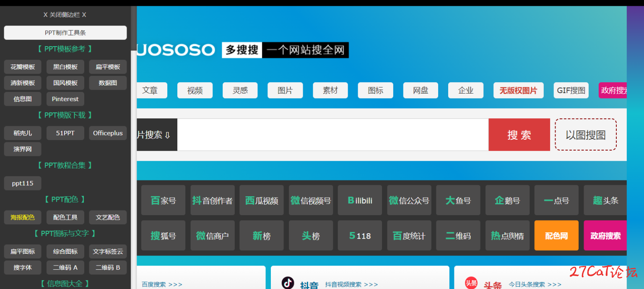Image resolution: width=644 pixels, height=289 pixels.
Task: Open the search type dropdown arrow
Action: coord(167,135)
